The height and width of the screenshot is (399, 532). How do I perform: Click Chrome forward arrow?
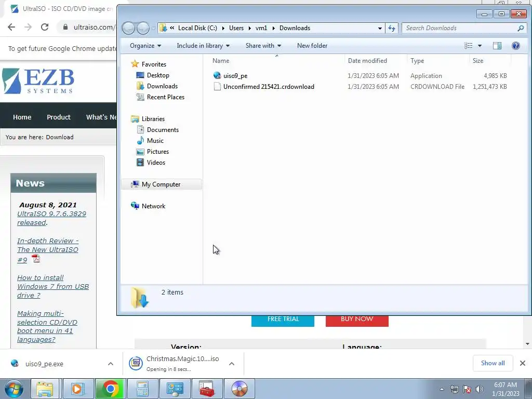click(28, 27)
